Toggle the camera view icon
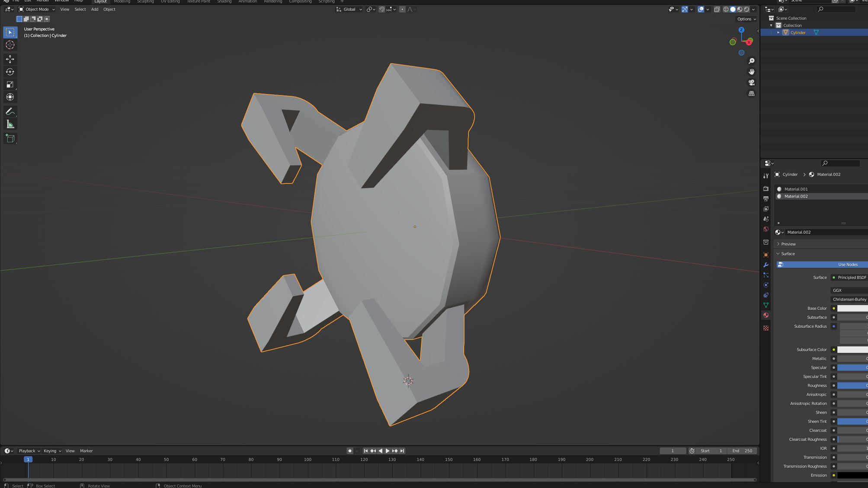This screenshot has height=488, width=868. [x=751, y=83]
